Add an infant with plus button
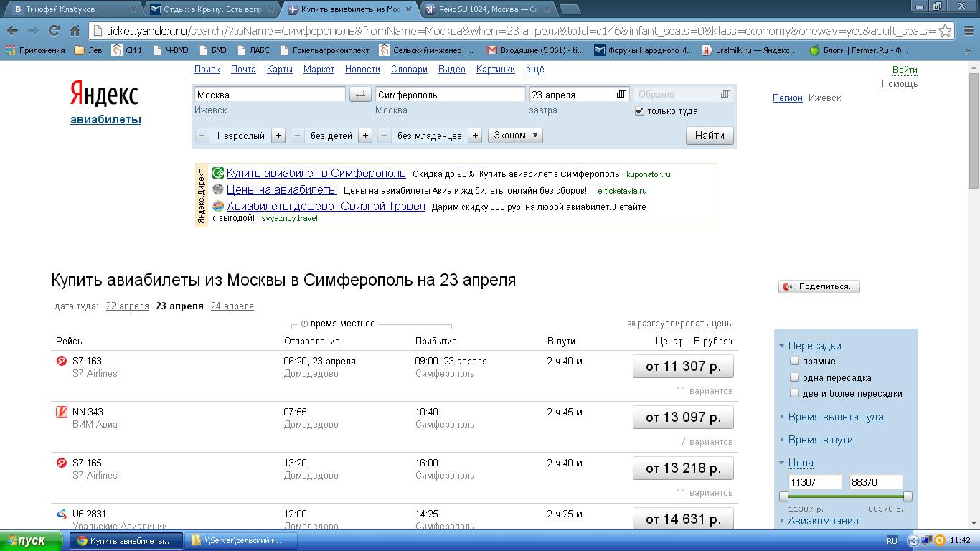Screen dimensions: 980x551 click(x=474, y=136)
